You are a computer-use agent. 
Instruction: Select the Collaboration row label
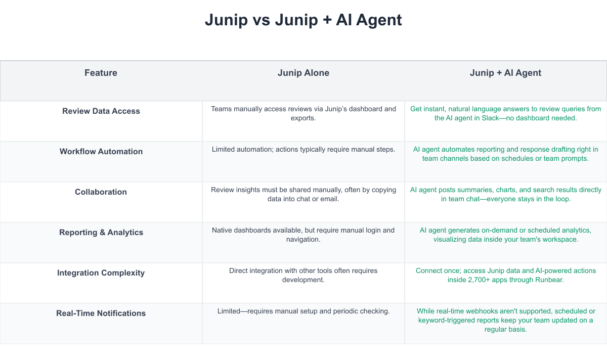(x=101, y=192)
